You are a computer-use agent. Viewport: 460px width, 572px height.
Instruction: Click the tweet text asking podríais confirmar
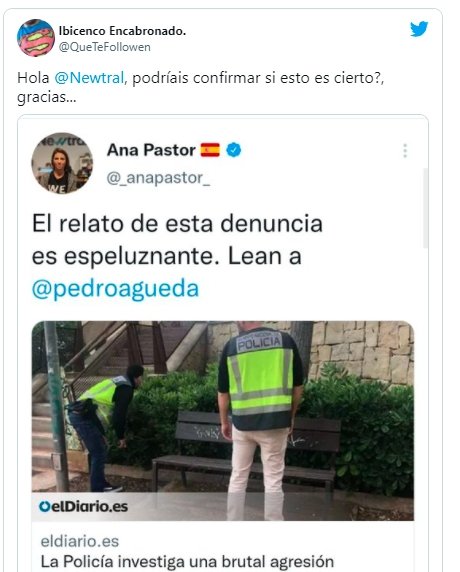(x=201, y=88)
